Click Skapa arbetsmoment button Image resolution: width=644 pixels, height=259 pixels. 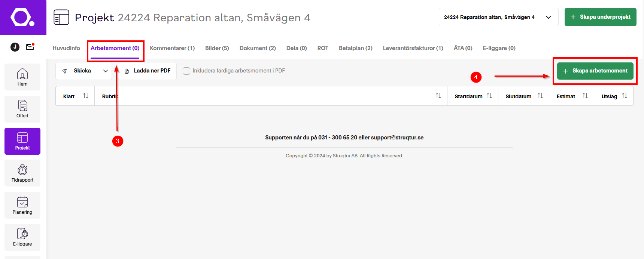pos(595,71)
